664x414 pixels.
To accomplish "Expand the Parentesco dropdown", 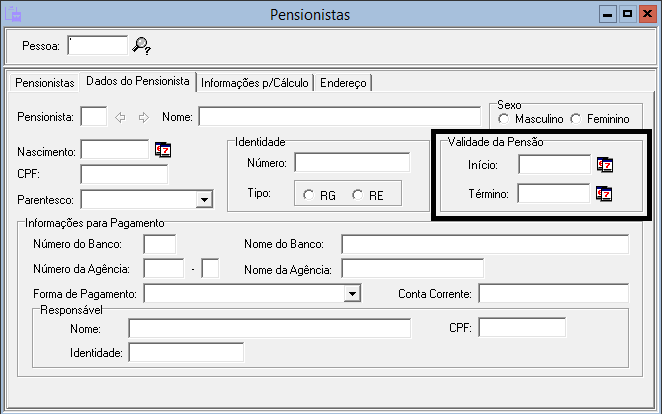I will 204,199.
